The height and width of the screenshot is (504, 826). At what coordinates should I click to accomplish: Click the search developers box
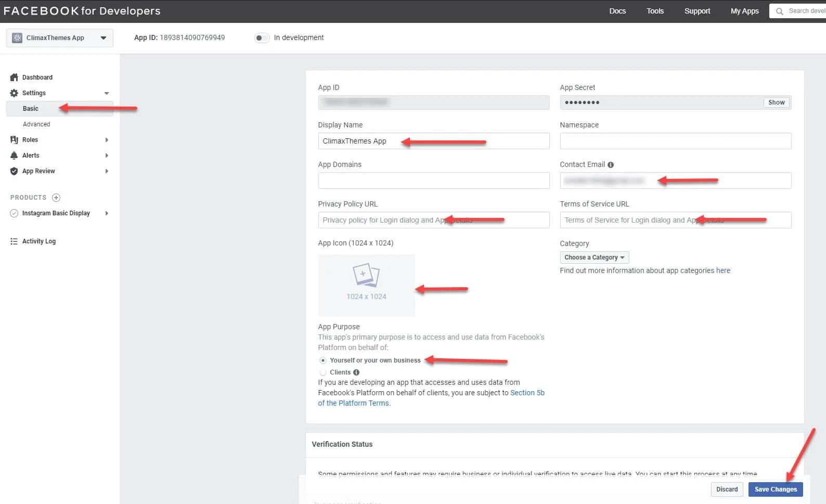tap(798, 11)
